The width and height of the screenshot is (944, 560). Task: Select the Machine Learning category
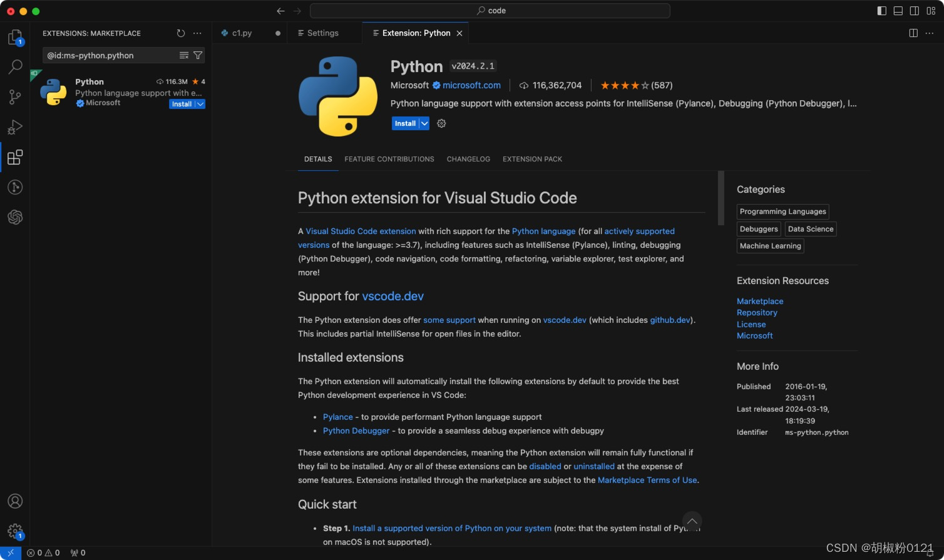click(771, 246)
